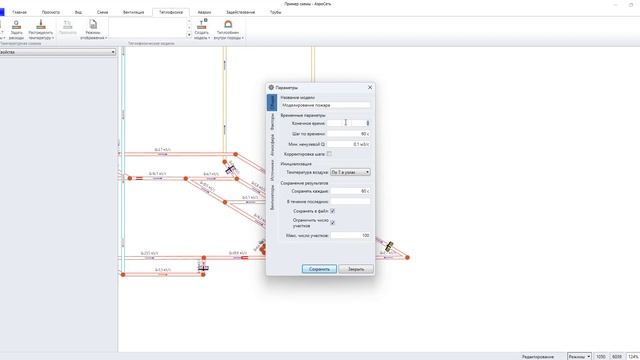Close the Параметры dialog with X
The width and height of the screenshot is (640, 360).
click(x=370, y=87)
